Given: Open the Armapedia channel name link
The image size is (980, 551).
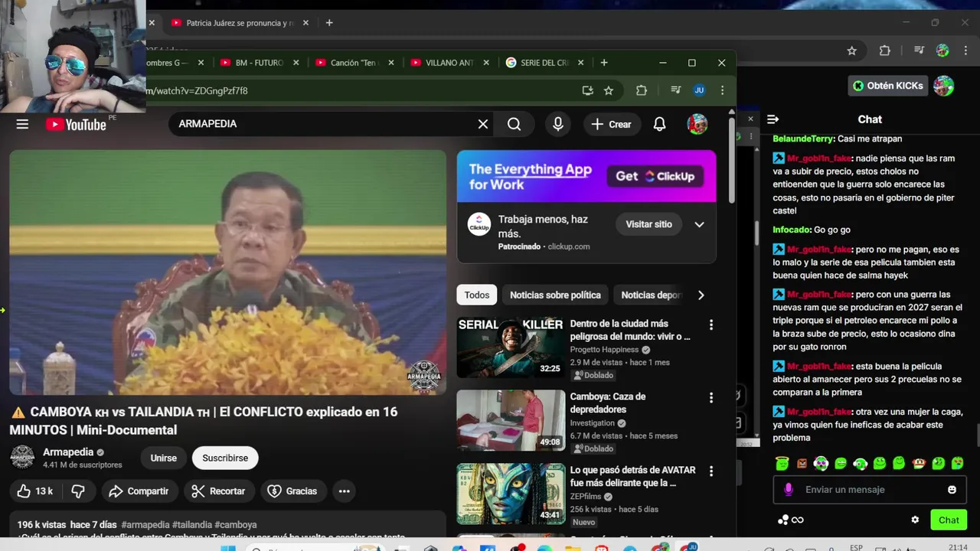Looking at the screenshot, I should [x=68, y=452].
